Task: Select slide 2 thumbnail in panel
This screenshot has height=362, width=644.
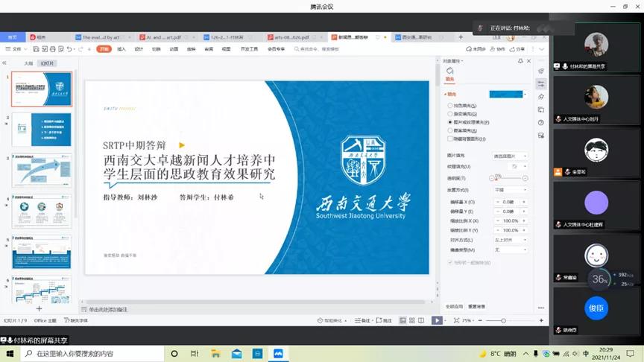Action: point(42,130)
